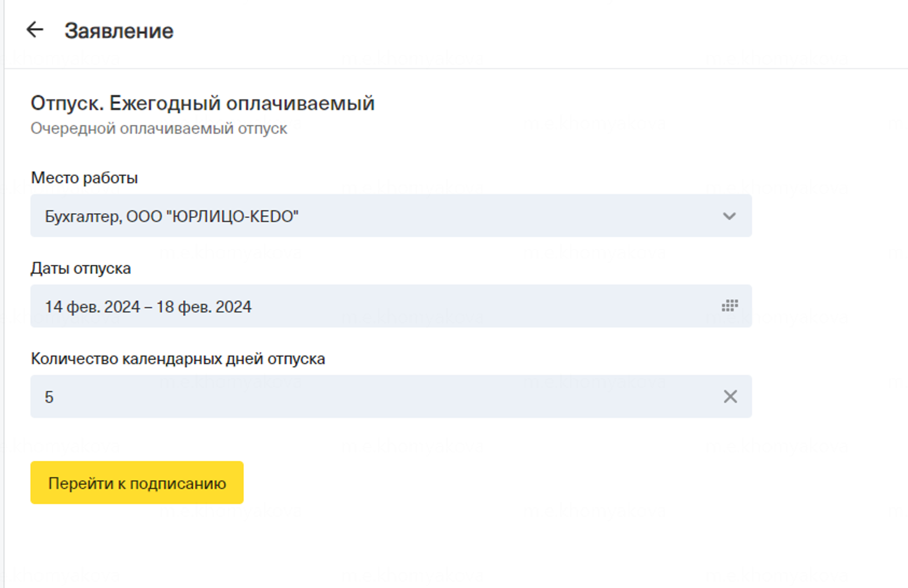Click the 'Отпуск. Ежегодный оплачиваемый' heading
Screen dimensions: 908x588
[202, 103]
